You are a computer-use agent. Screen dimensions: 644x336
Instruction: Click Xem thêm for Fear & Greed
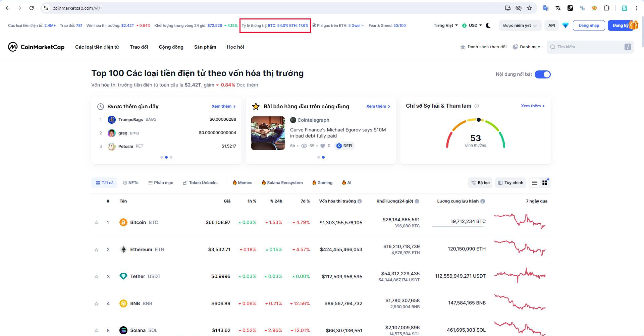click(x=533, y=106)
